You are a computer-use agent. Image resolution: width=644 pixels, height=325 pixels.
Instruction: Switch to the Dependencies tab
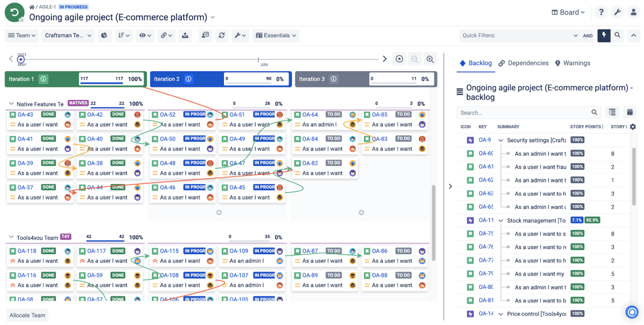(523, 63)
